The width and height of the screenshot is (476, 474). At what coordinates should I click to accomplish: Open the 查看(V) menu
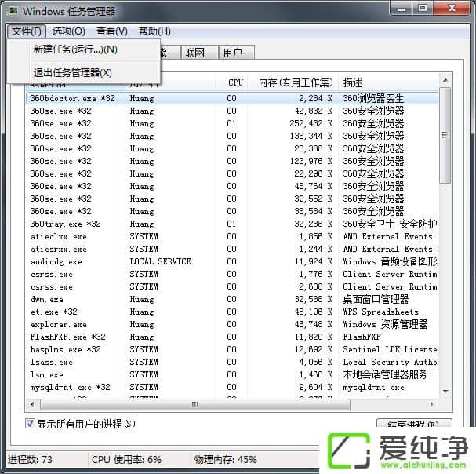pos(111,31)
